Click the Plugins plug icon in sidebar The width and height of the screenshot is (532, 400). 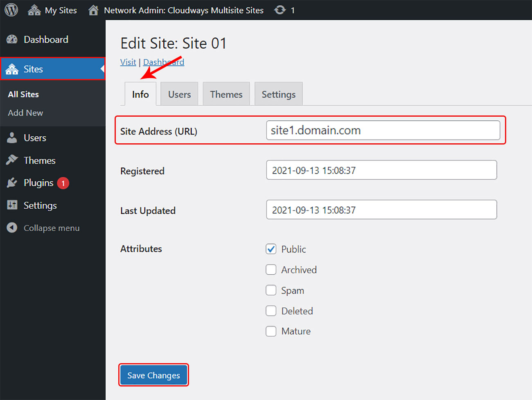click(x=12, y=183)
